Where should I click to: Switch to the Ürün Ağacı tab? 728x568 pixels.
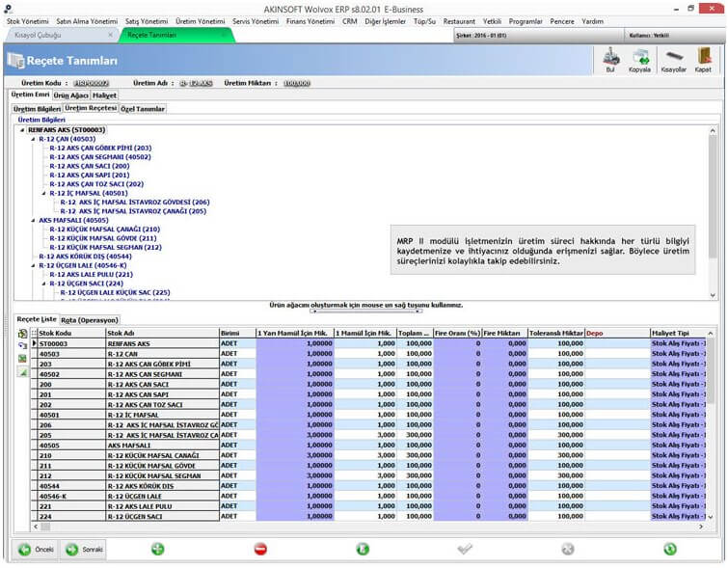tap(71, 95)
